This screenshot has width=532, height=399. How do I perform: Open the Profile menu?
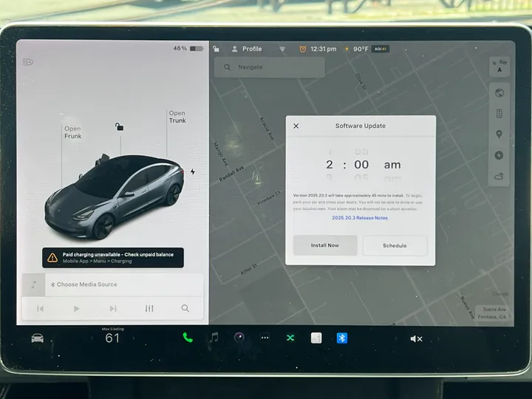coord(247,49)
